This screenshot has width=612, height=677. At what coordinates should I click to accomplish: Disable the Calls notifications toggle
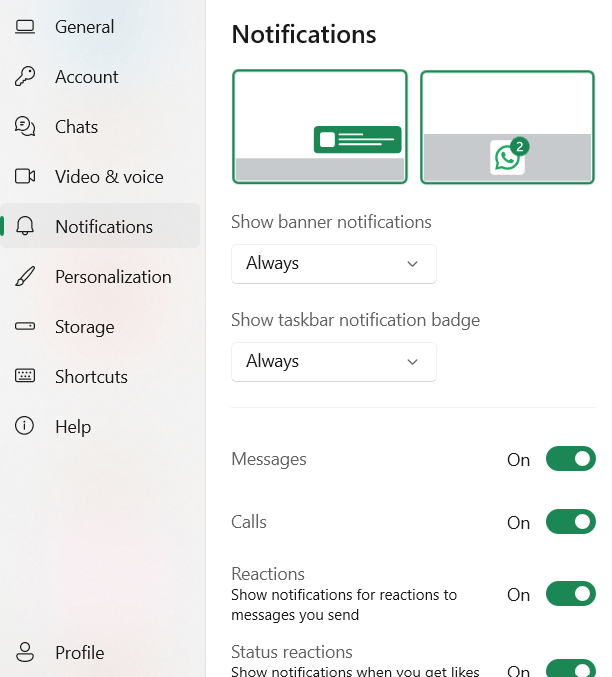tap(570, 522)
